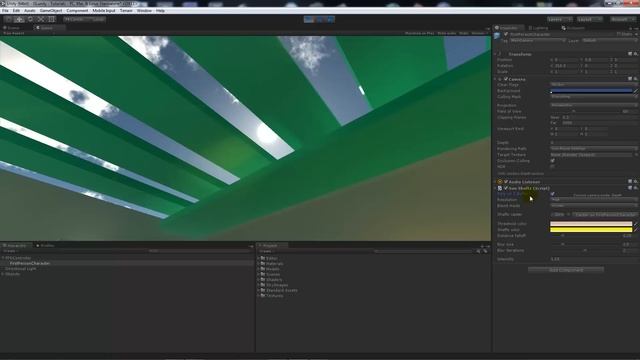Toggle the Sun Shafts depth texture checkbox
This screenshot has height=360, width=640.
pos(552,194)
